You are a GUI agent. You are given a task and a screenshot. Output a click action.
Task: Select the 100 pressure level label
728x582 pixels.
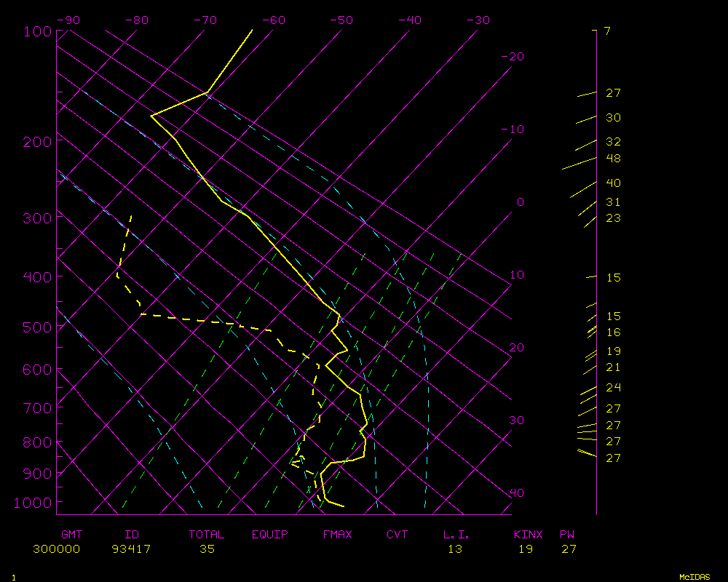pyautogui.click(x=36, y=31)
